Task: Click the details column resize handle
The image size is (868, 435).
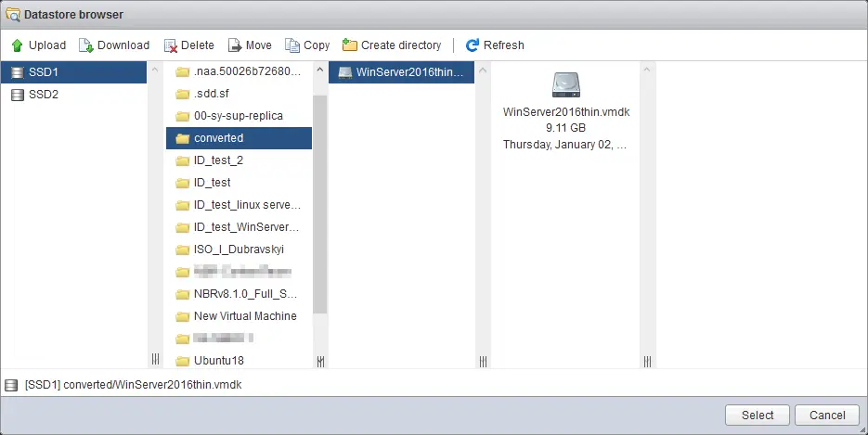Action: pos(647,362)
